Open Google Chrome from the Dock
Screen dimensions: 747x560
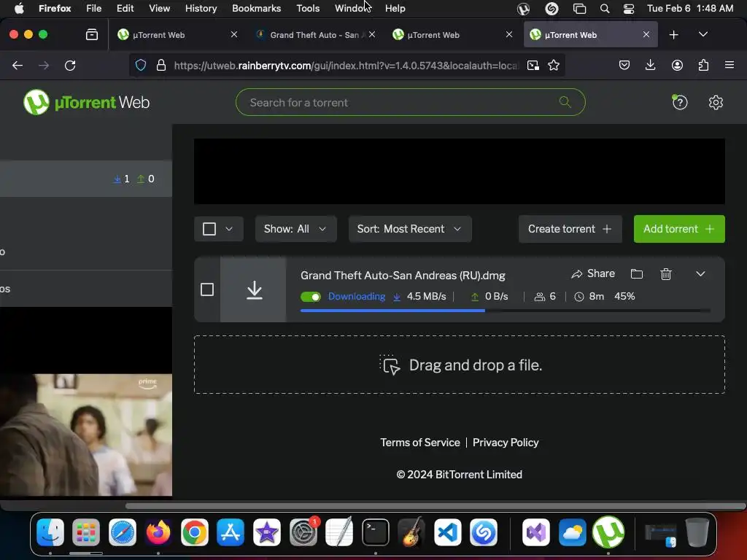[x=194, y=532]
